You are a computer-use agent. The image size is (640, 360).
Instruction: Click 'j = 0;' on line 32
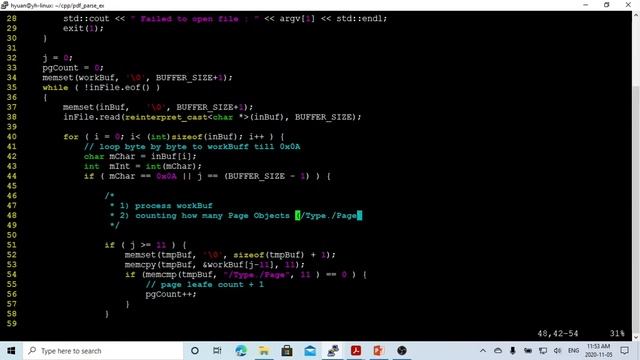pyautogui.click(x=58, y=58)
